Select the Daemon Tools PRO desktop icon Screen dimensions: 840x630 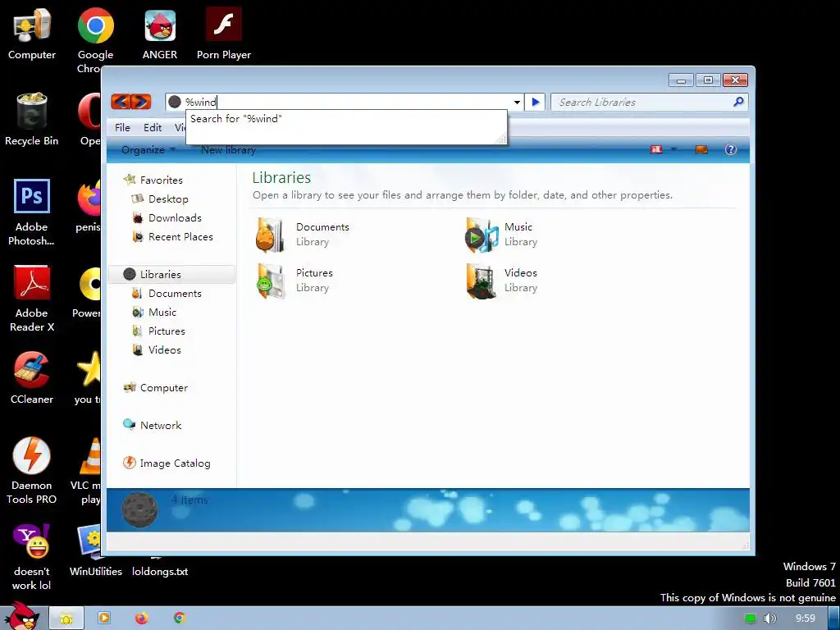(x=32, y=470)
